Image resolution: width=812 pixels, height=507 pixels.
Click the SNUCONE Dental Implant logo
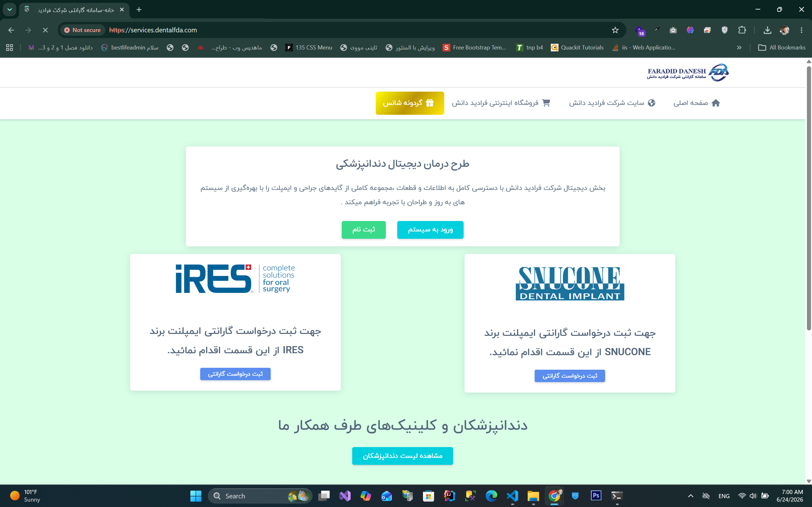(570, 283)
